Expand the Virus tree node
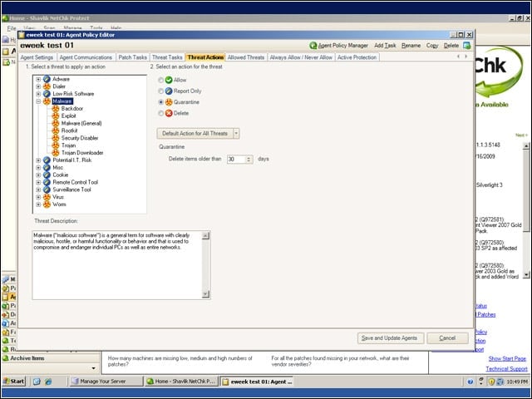The width and height of the screenshot is (532, 399). pos(38,197)
